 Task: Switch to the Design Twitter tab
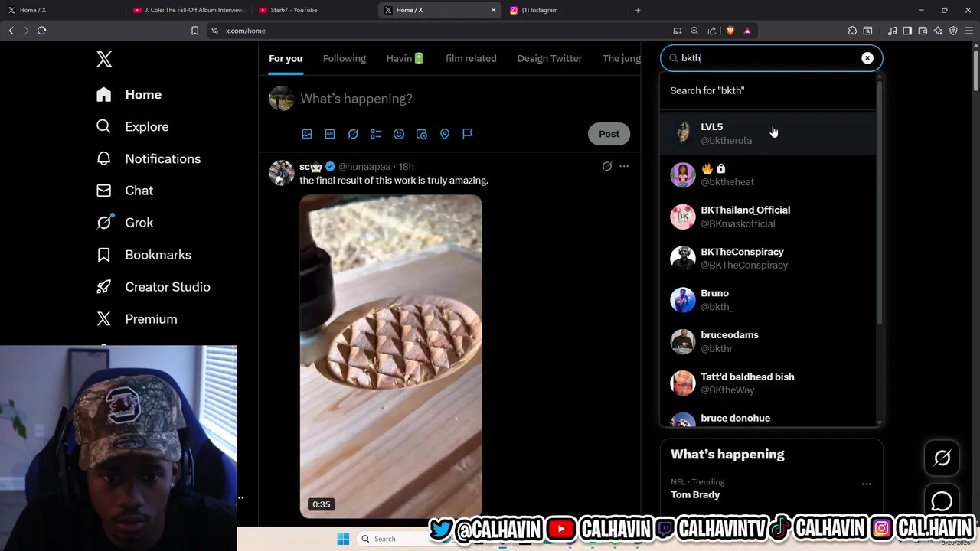pyautogui.click(x=550, y=58)
